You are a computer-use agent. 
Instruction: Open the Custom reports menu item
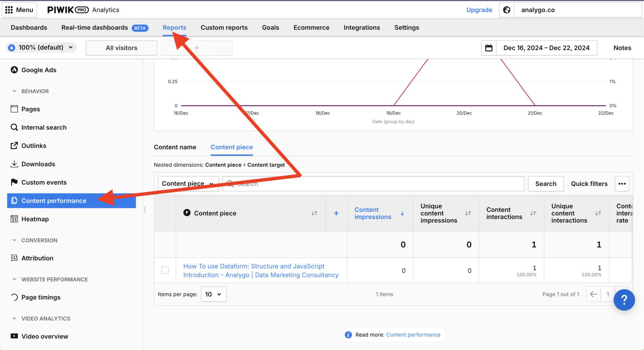(x=224, y=27)
